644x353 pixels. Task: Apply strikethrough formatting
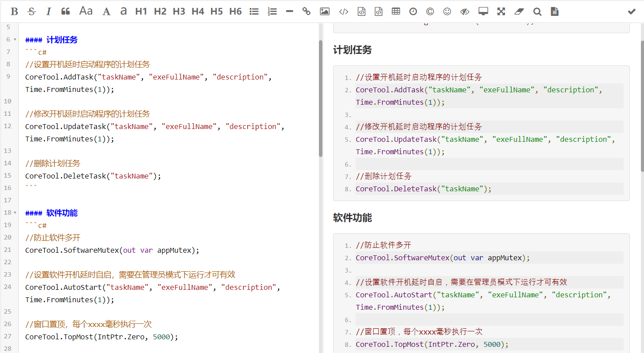coord(31,11)
